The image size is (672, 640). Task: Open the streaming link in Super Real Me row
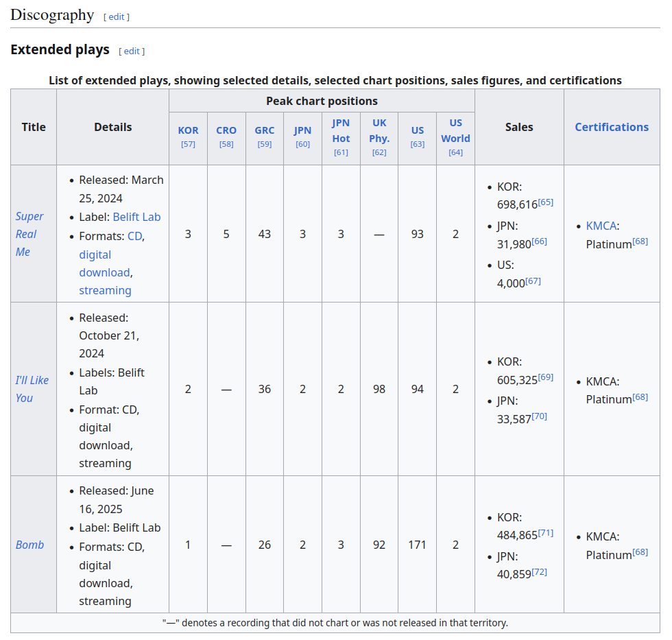(x=105, y=290)
